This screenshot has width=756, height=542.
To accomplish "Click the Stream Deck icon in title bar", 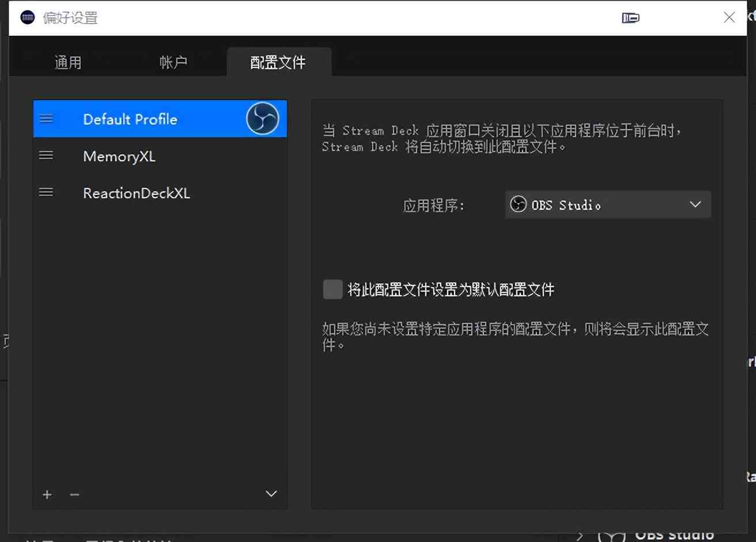I will point(28,17).
